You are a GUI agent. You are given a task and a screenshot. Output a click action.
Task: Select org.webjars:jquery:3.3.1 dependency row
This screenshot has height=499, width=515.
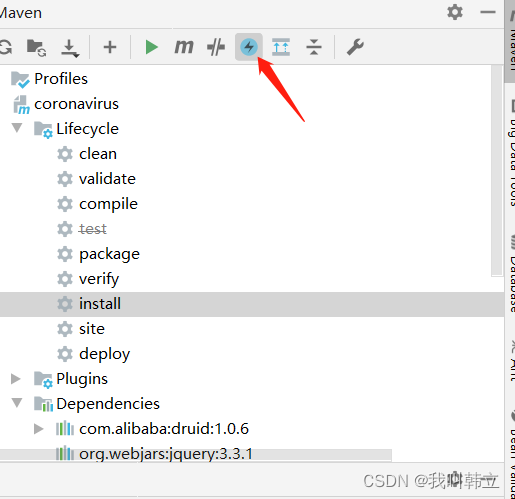point(166,454)
